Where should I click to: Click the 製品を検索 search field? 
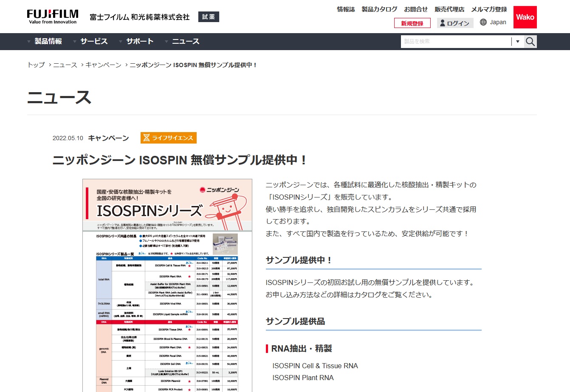pyautogui.click(x=456, y=41)
